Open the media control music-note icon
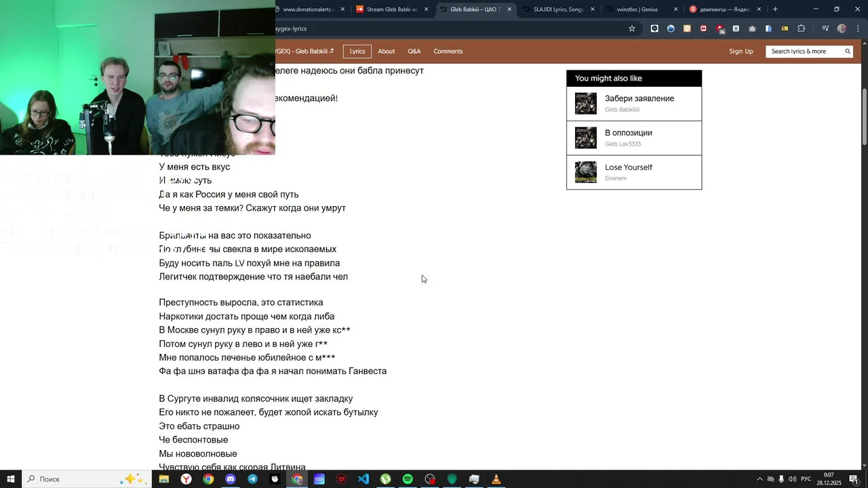Viewport: 868px width, 488px height. click(x=825, y=28)
